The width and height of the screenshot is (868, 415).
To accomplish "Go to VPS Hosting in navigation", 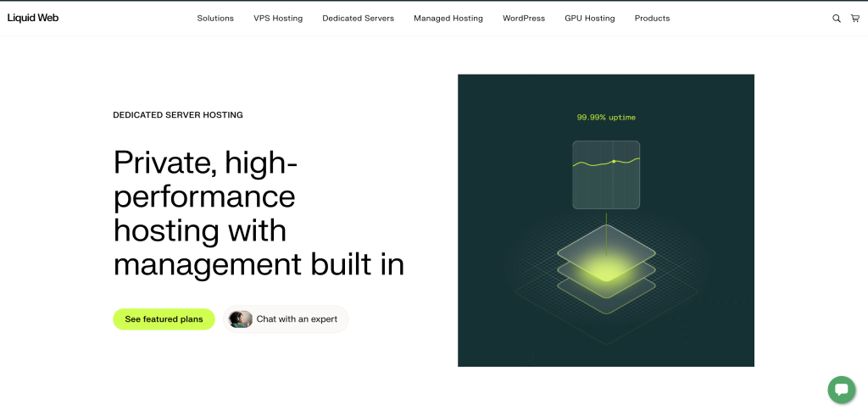I will (278, 19).
